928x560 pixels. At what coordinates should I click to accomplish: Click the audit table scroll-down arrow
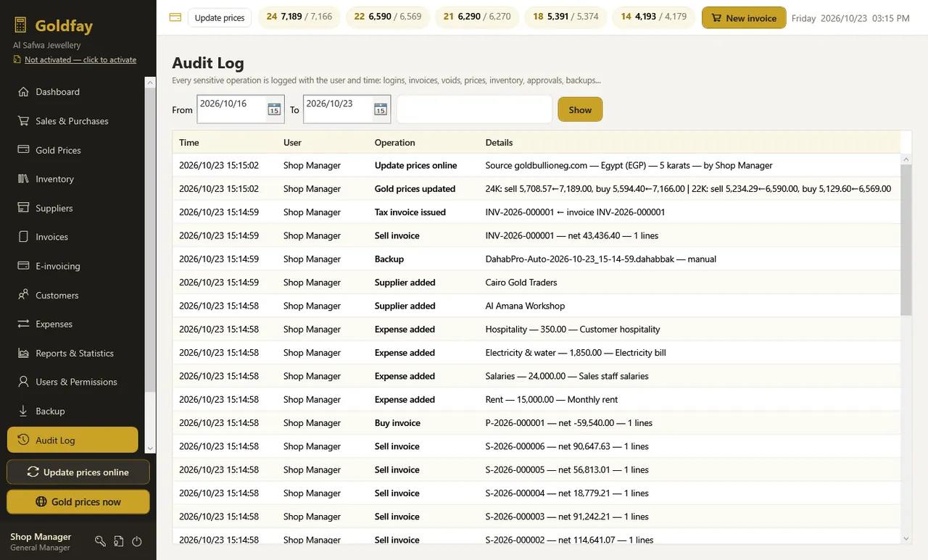[x=906, y=538]
